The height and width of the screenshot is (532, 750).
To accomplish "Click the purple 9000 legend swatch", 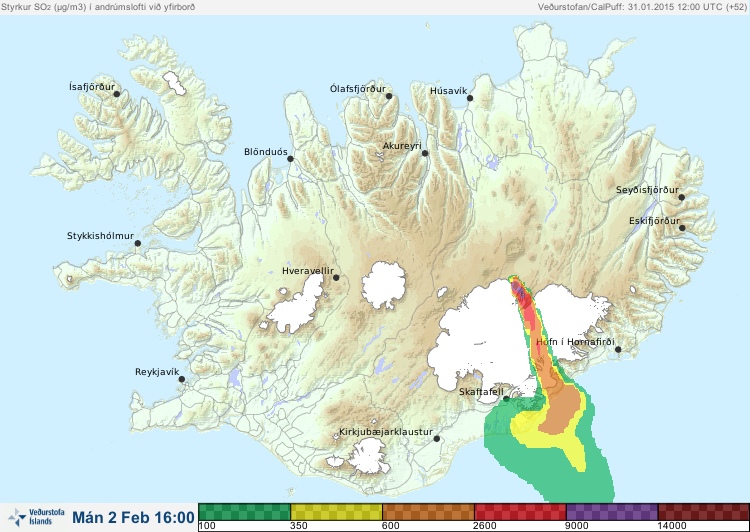I will pyautogui.click(x=612, y=512).
